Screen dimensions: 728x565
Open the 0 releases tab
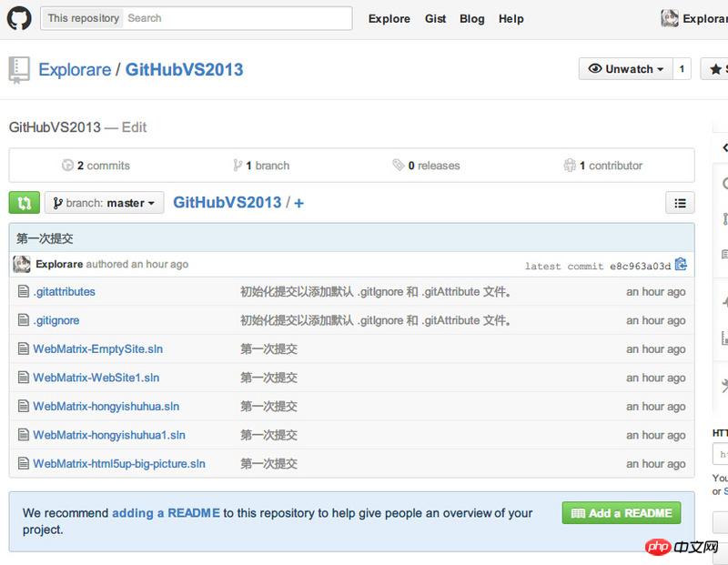click(x=426, y=166)
